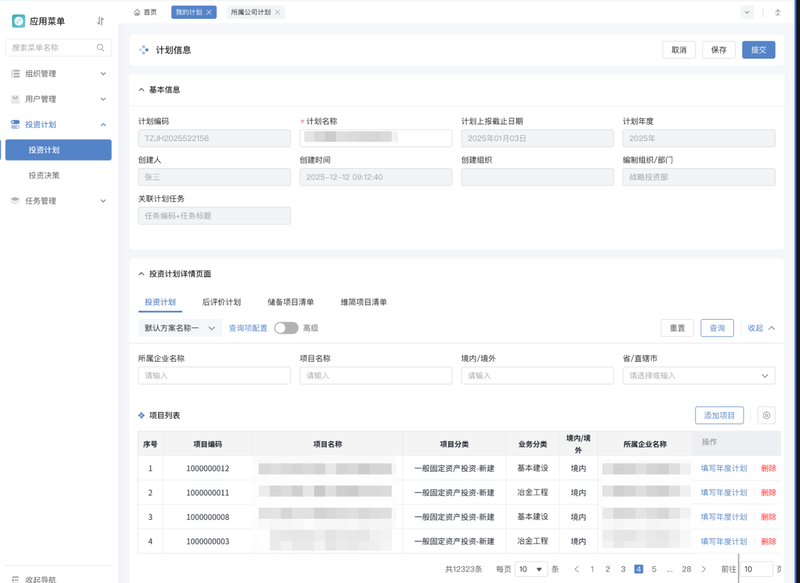The image size is (800, 583).
Task: Click 收起 to collapse query filters
Action: [761, 328]
